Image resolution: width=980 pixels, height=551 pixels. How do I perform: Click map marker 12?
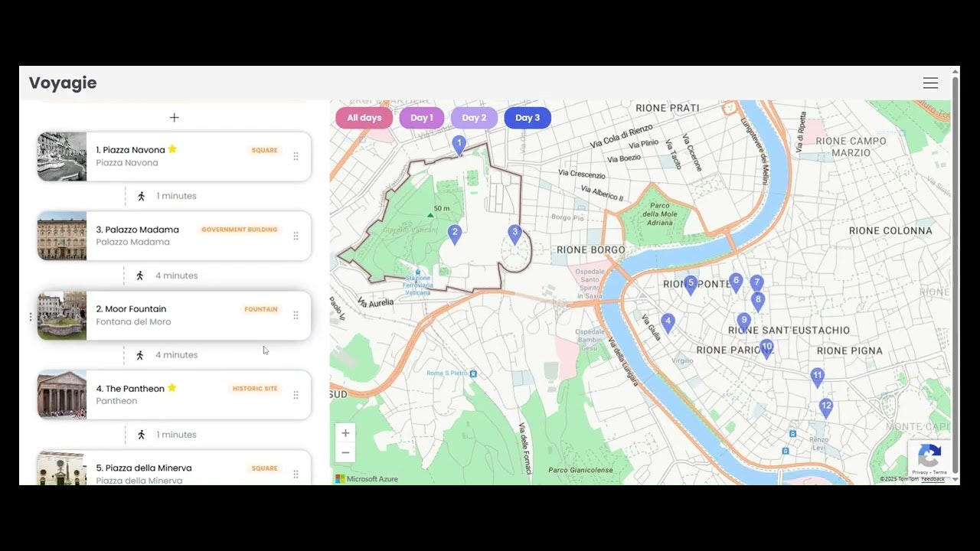(825, 407)
